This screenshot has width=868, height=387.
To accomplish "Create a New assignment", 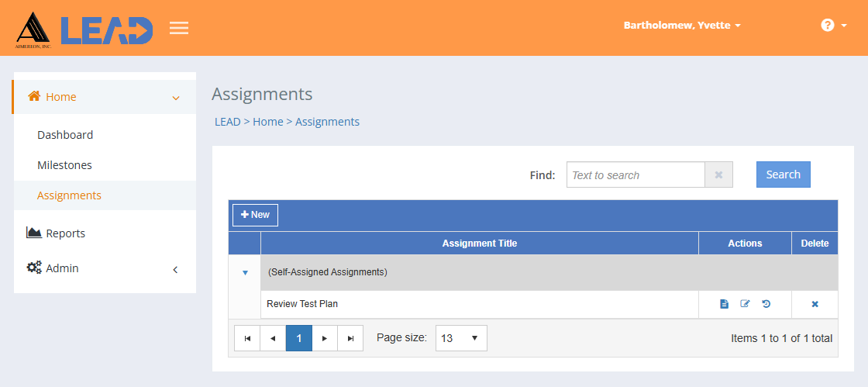I will point(255,215).
